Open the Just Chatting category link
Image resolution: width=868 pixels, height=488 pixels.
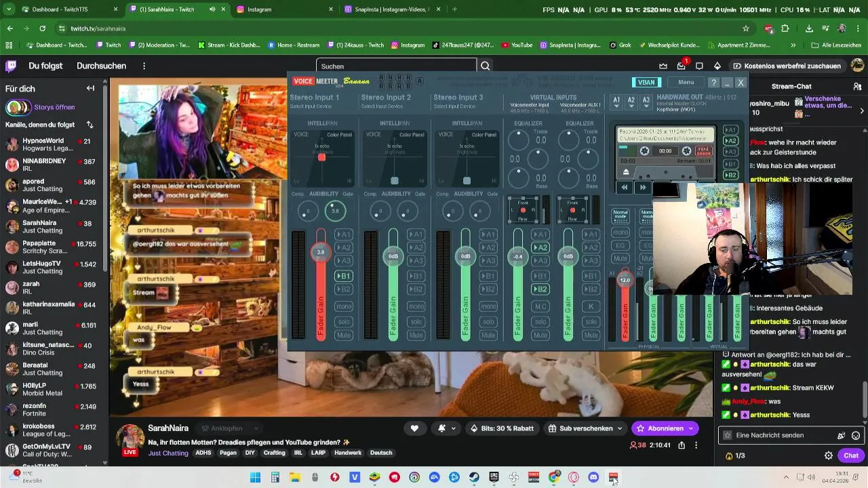point(168,453)
